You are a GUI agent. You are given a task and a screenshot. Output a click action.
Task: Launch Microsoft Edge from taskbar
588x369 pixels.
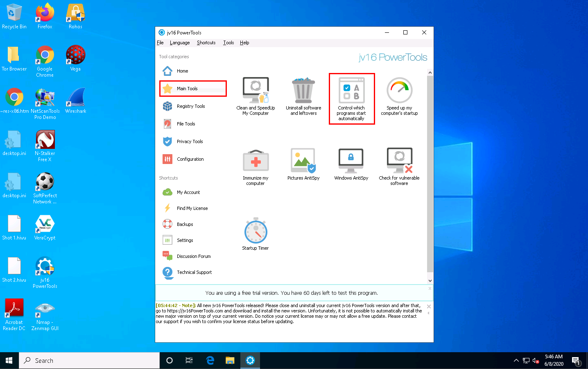click(x=210, y=360)
